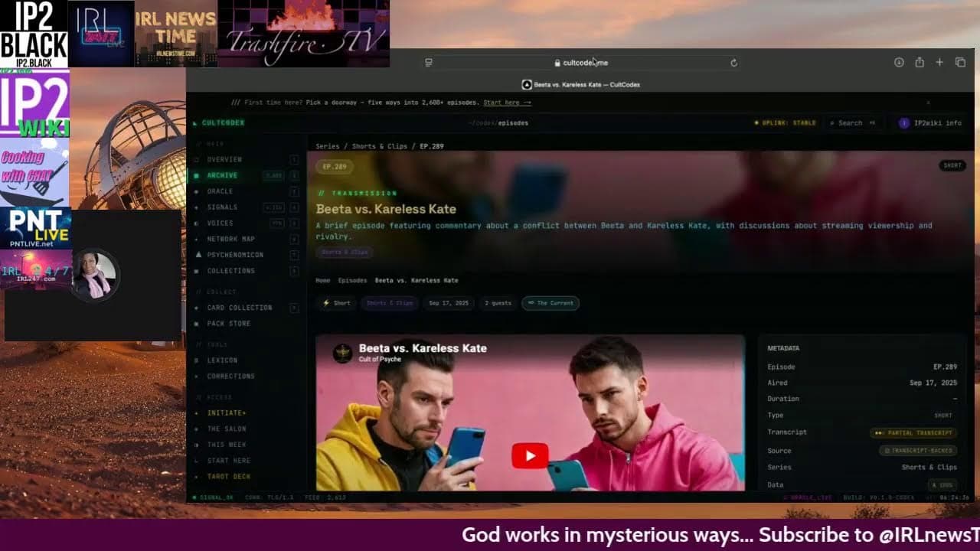The height and width of the screenshot is (551, 980).
Task: Click the Start Here sidebar icon
Action: coord(198,461)
